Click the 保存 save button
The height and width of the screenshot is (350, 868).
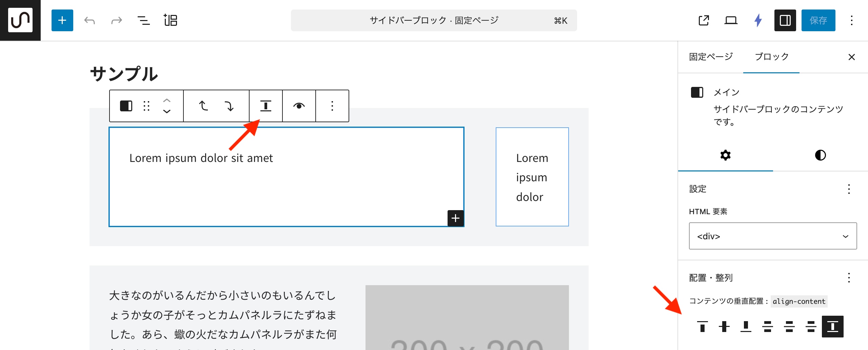tap(818, 20)
